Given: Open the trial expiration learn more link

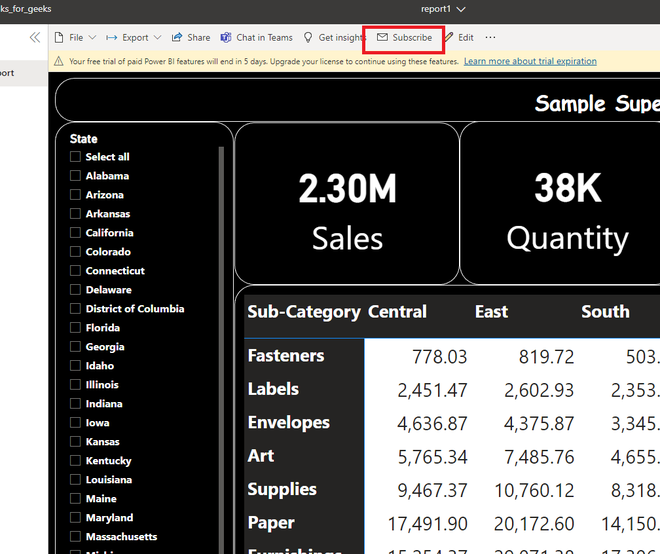Looking at the screenshot, I should (x=530, y=62).
